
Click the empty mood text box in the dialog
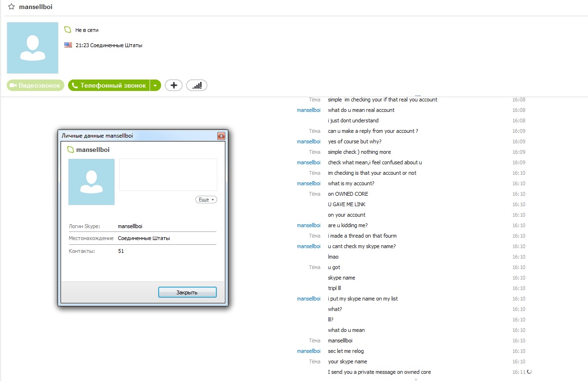(168, 175)
